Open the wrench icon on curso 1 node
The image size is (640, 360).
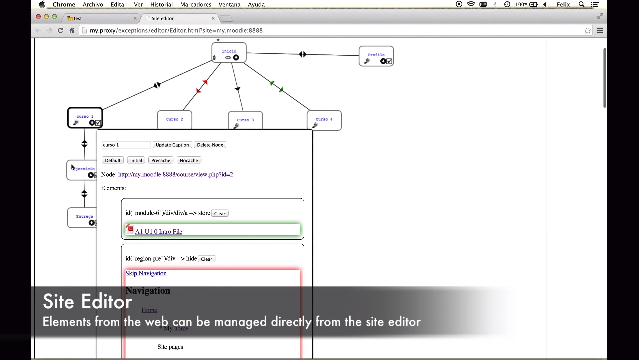coord(76,122)
